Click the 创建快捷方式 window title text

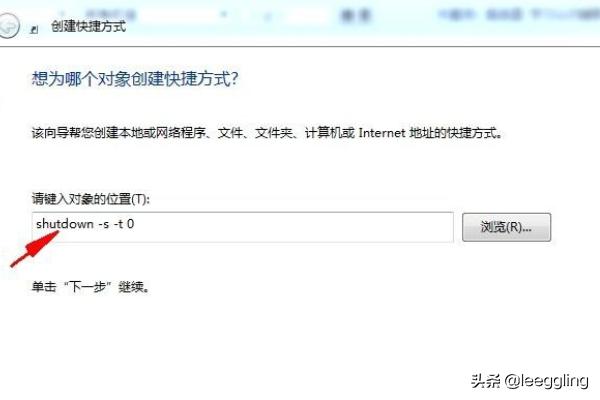(88, 26)
